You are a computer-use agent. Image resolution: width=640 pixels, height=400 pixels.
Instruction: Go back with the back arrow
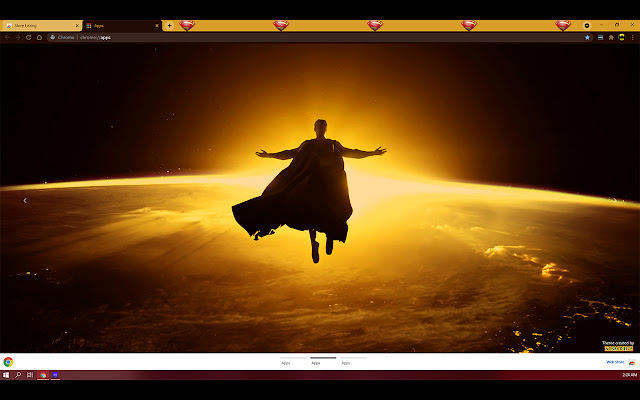(7, 37)
